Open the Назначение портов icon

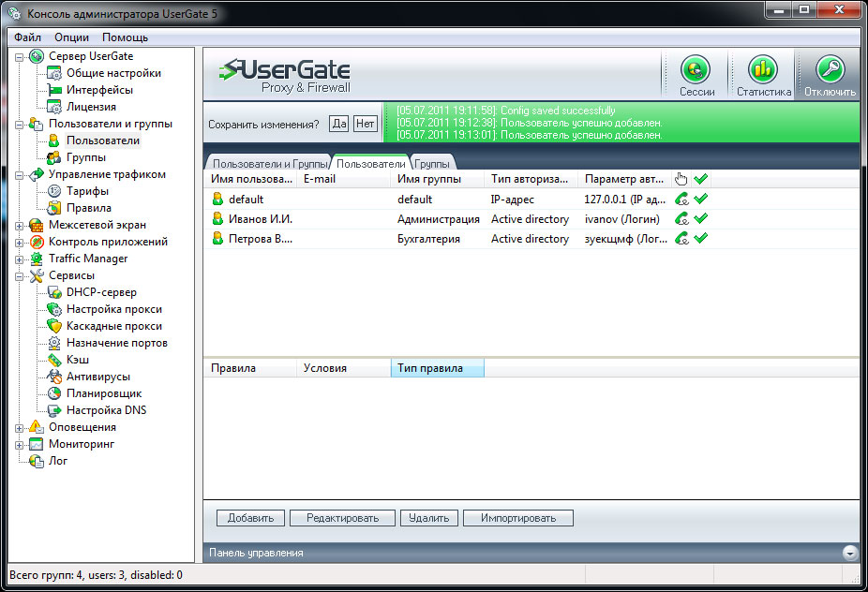click(x=54, y=343)
